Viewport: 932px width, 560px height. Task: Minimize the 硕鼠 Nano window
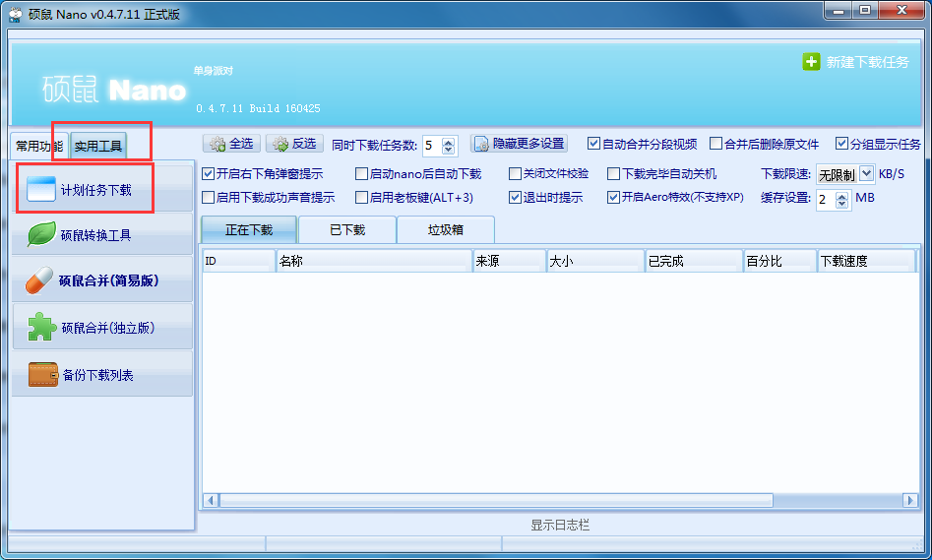[x=839, y=11]
